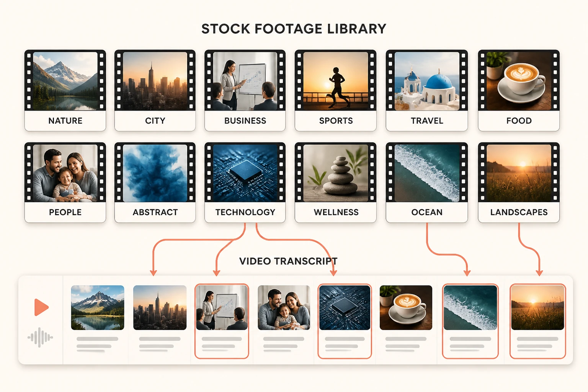Open the Travel footage category card
Image resolution: width=588 pixels, height=392 pixels.
point(427,90)
